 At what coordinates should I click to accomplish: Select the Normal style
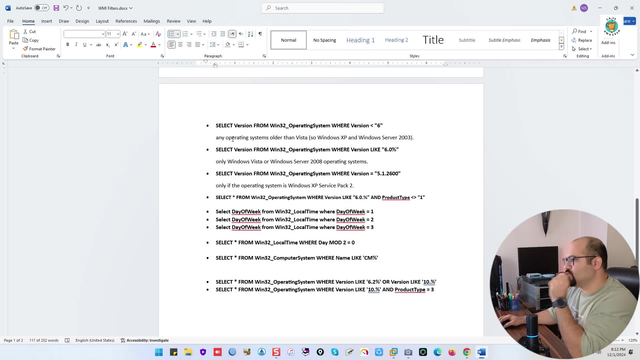(289, 40)
